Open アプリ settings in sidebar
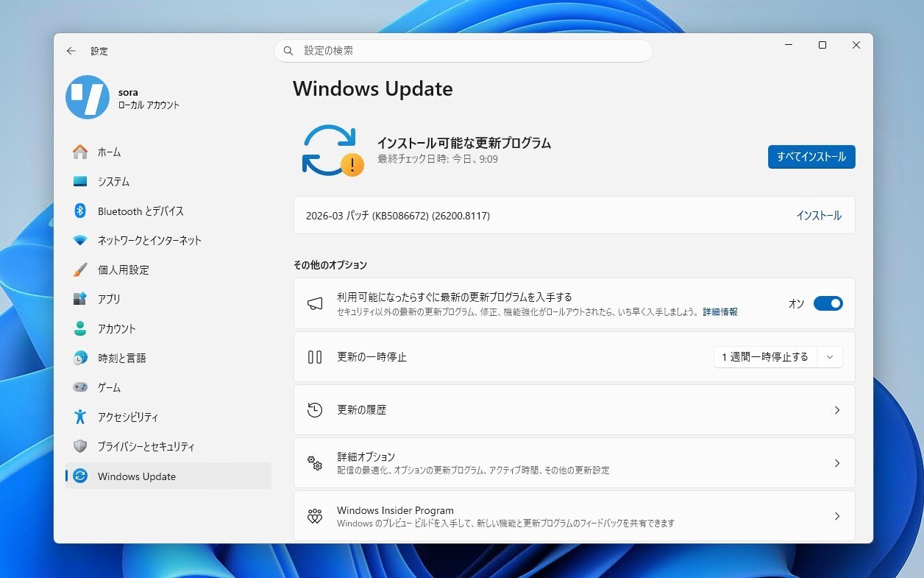Viewport: 924px width, 578px height. pos(168,299)
